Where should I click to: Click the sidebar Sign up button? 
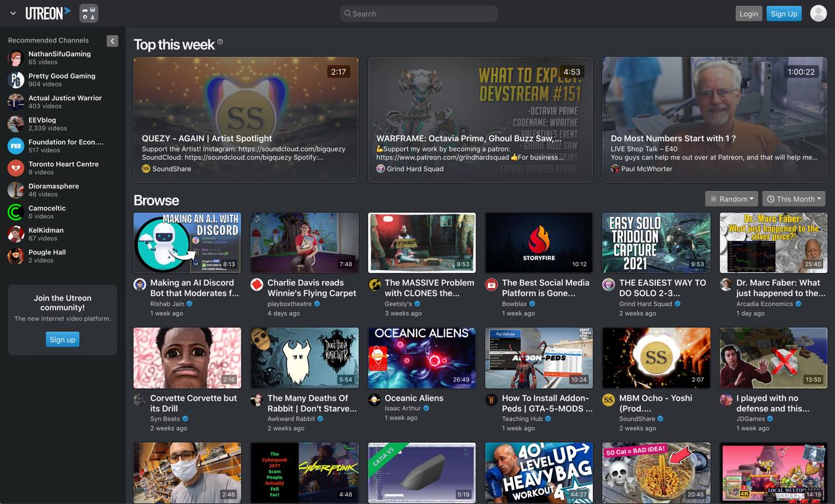point(62,339)
